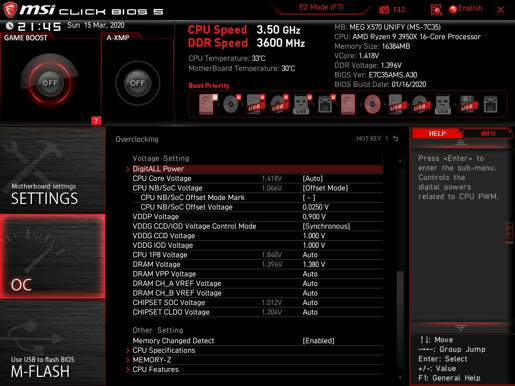Click the MSI dragon shield logo
The image size is (515, 386).
10,10
